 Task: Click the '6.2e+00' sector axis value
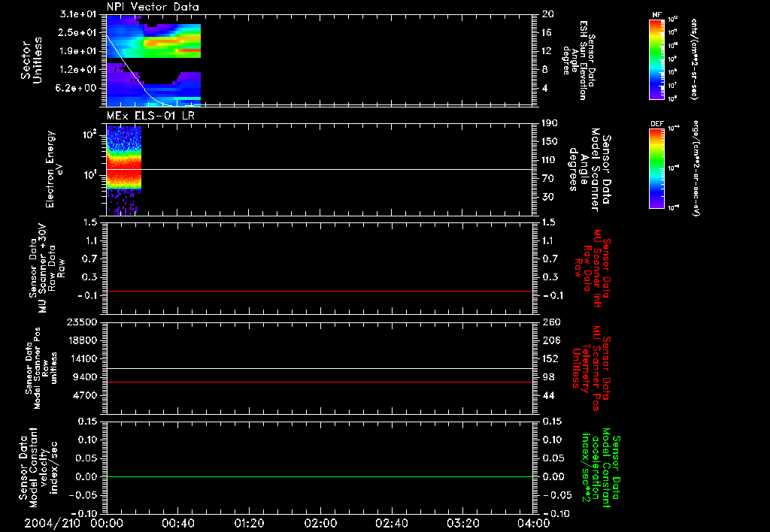77,88
